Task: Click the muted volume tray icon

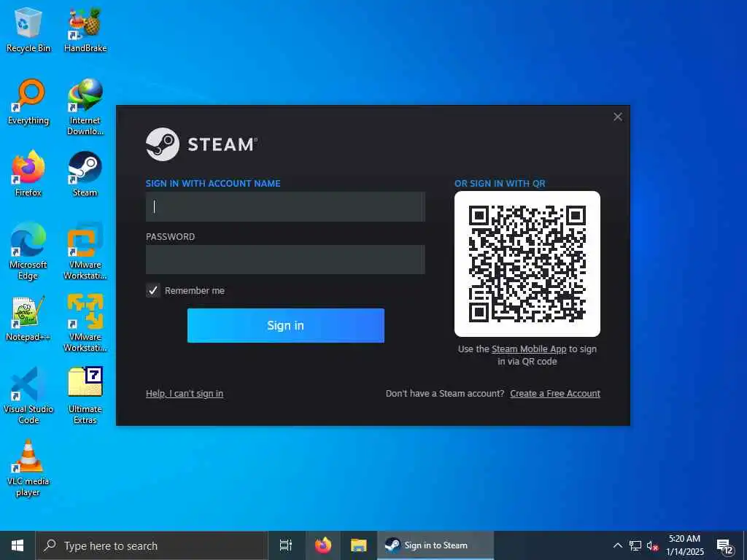Action: pyautogui.click(x=652, y=545)
